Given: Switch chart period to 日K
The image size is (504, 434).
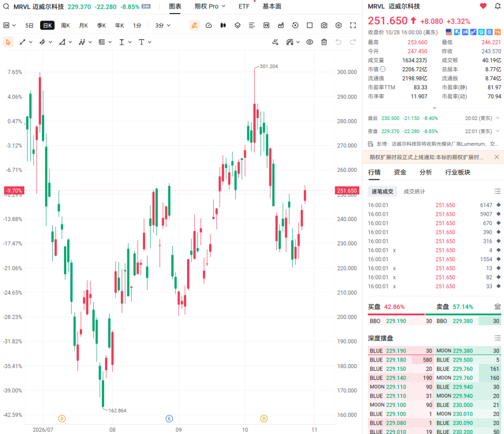Looking at the screenshot, I should point(47,25).
